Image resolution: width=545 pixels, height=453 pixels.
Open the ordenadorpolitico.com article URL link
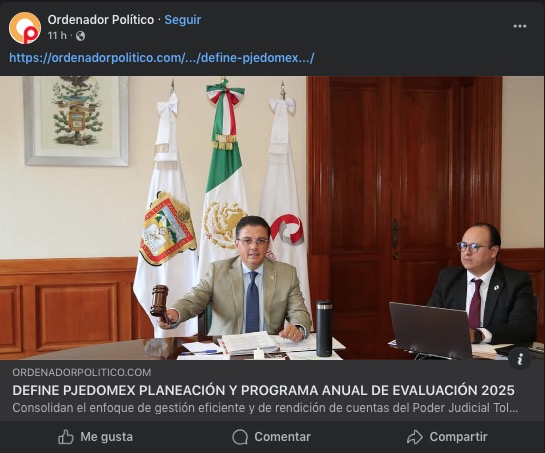point(162,57)
